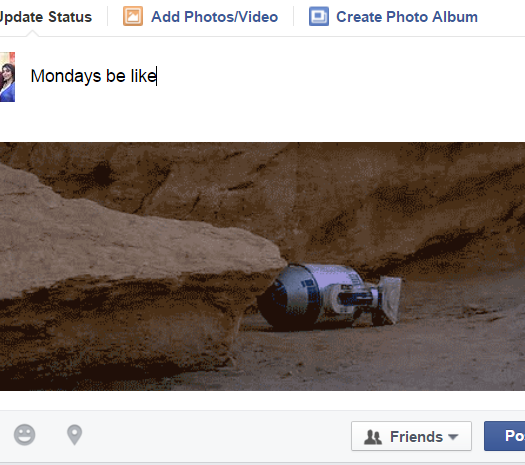Select the Add Photos/Video tab

click(201, 16)
